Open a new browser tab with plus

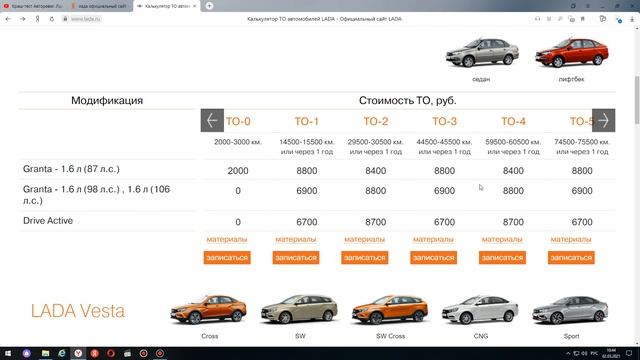(x=209, y=6)
